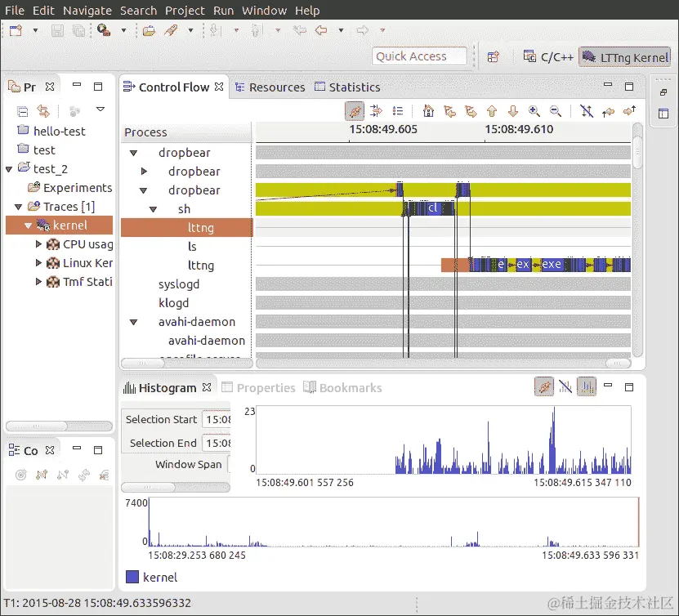The width and height of the screenshot is (679, 616).
Task: Click the panel layout icon on right trim
Action: 663,114
